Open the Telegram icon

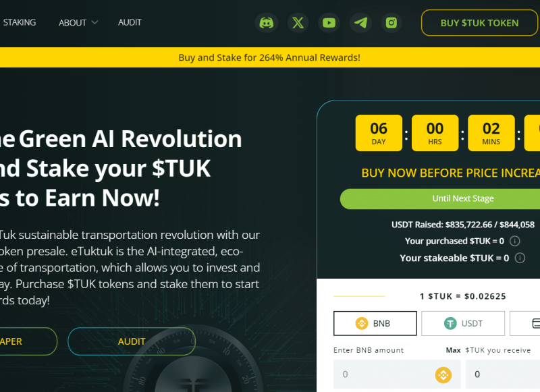point(360,23)
